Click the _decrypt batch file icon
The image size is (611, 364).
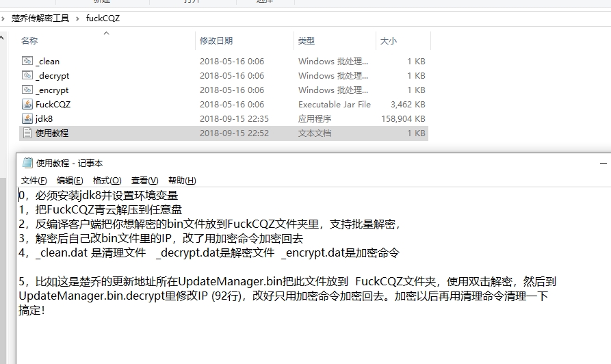coord(27,75)
